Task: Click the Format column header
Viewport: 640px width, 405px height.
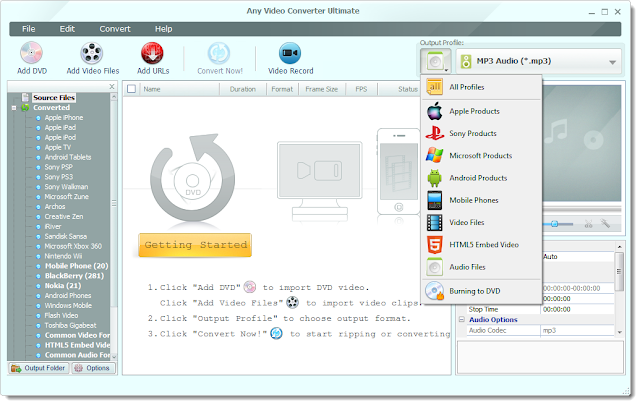Action: [x=282, y=89]
